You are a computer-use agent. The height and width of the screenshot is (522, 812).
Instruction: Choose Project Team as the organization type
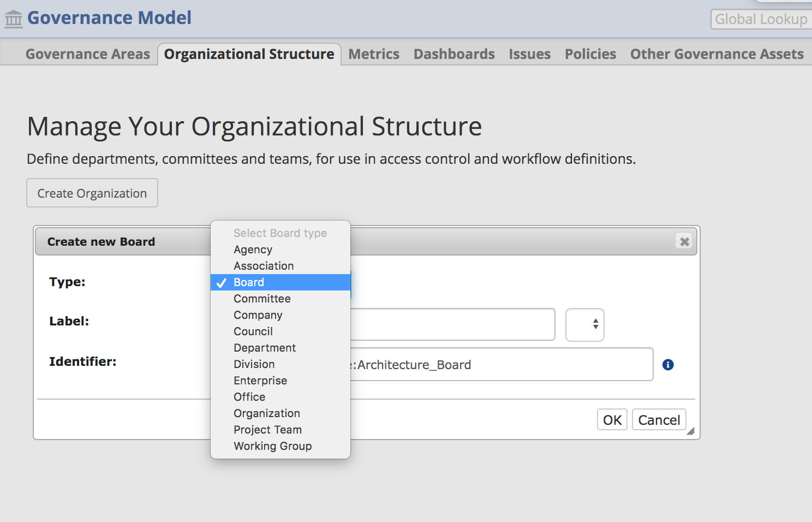pos(267,429)
